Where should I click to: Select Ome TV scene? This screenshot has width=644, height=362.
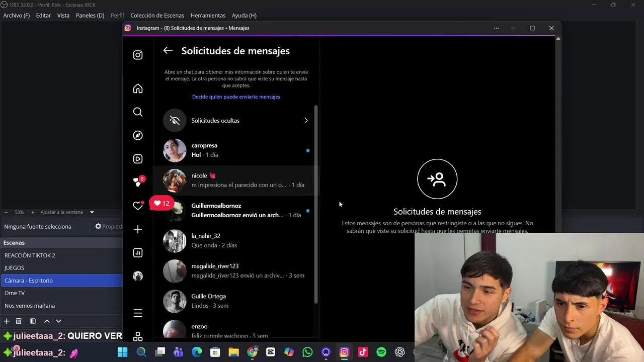tap(61, 293)
